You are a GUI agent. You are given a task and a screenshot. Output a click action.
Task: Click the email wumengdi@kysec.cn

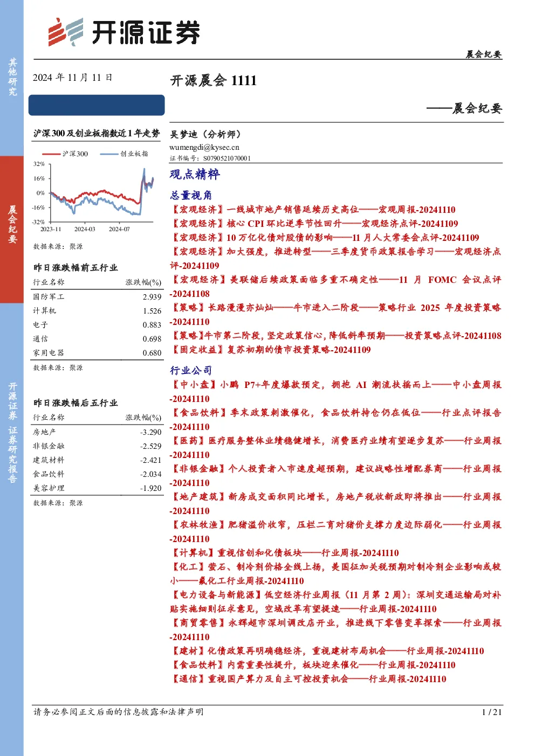(204, 147)
